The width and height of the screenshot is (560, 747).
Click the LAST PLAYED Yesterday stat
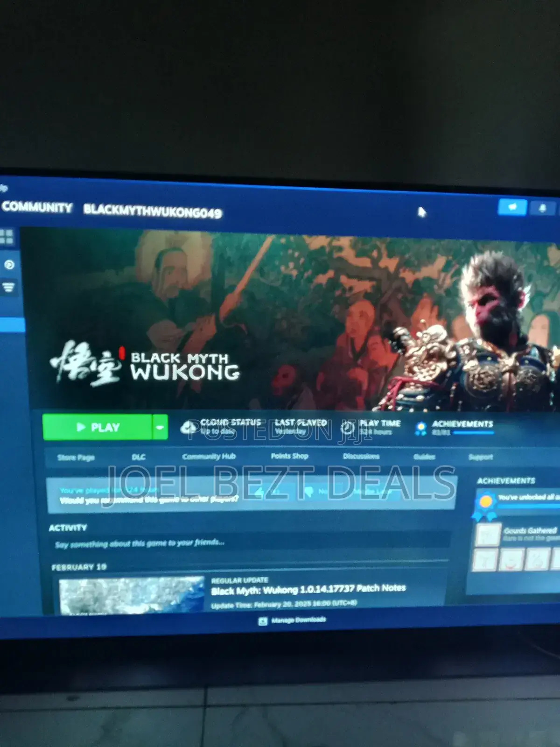(x=301, y=427)
